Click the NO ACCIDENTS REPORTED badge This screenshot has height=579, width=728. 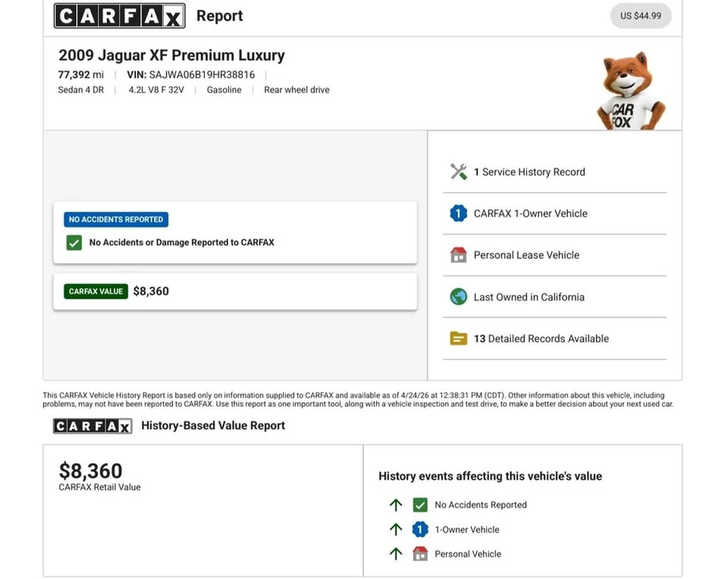pos(116,220)
